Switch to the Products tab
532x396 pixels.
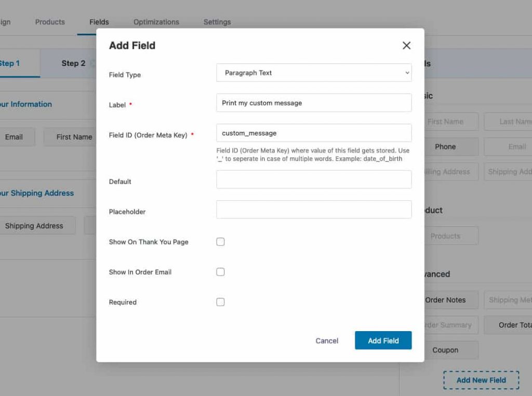(50, 22)
